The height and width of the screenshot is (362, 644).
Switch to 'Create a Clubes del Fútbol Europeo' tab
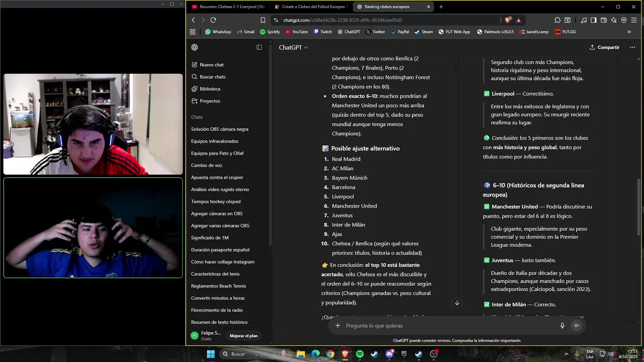[311, 7]
